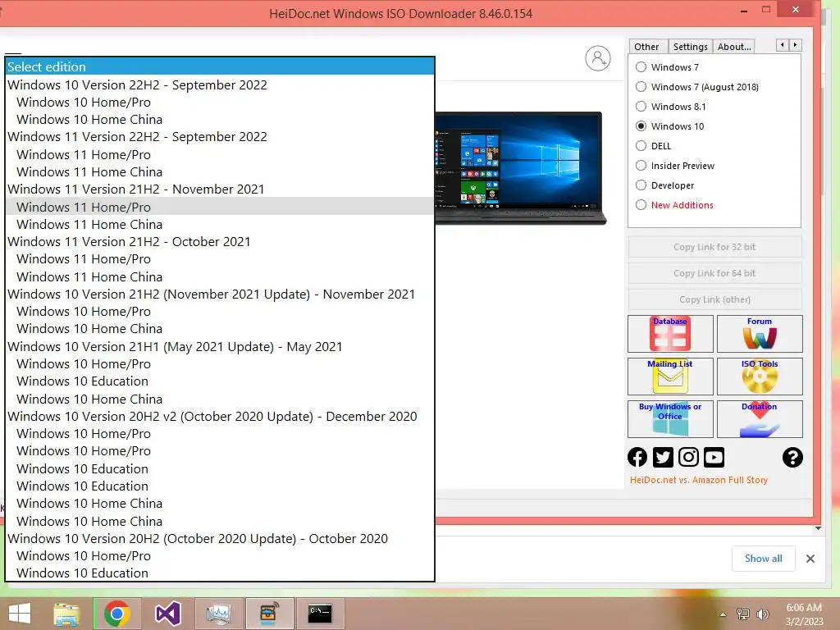Open the Mailing List envelope button
The width and height of the screenshot is (840, 630).
coord(670,376)
